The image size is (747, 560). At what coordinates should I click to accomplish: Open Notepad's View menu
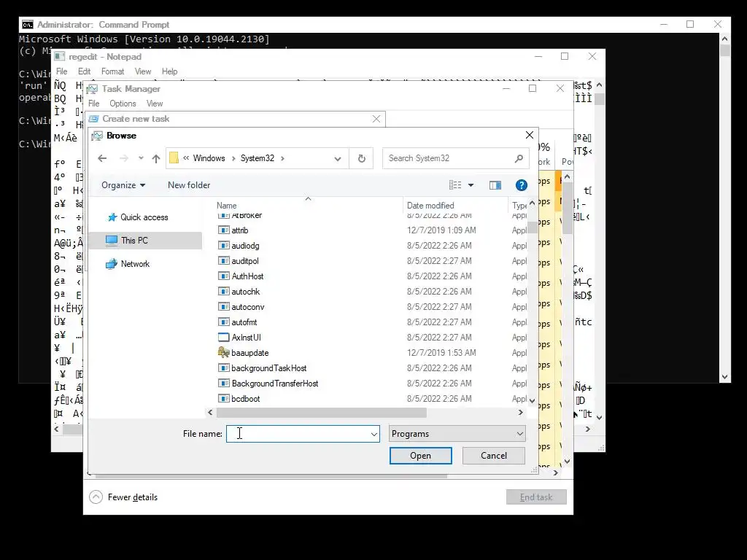click(143, 71)
